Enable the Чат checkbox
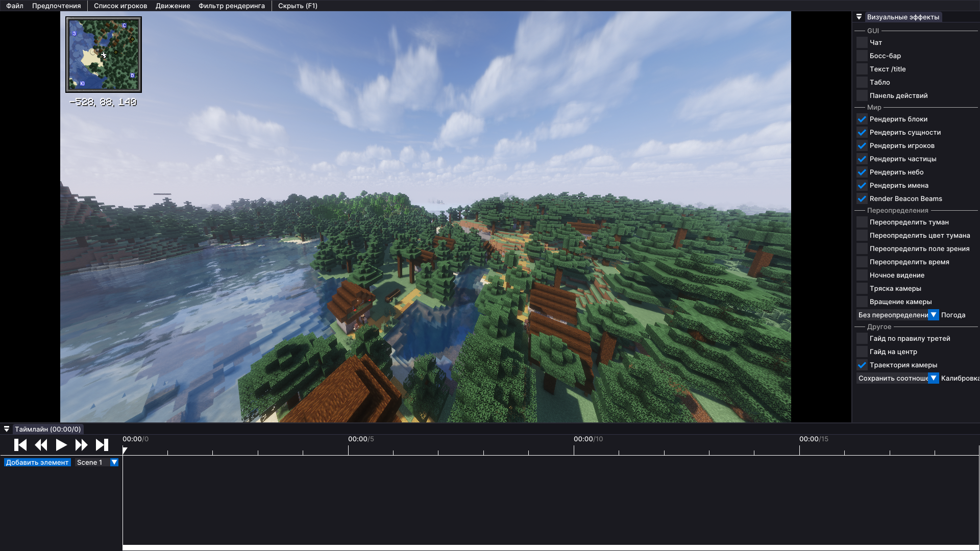 862,42
